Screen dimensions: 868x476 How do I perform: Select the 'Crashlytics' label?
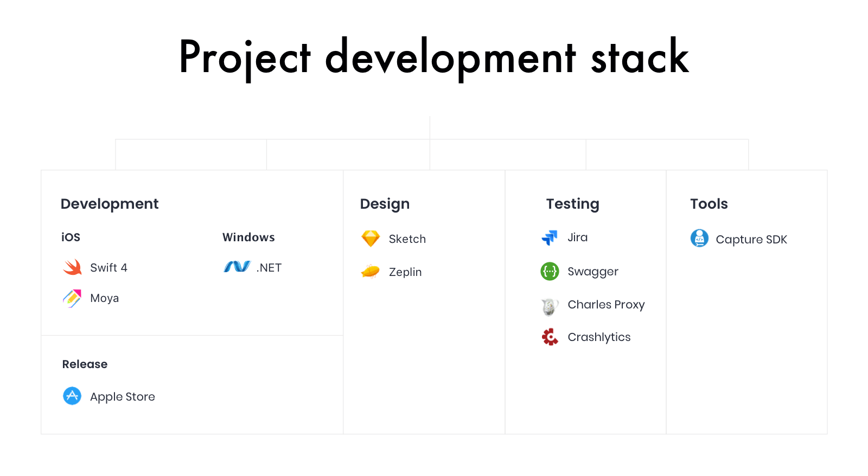[599, 337]
